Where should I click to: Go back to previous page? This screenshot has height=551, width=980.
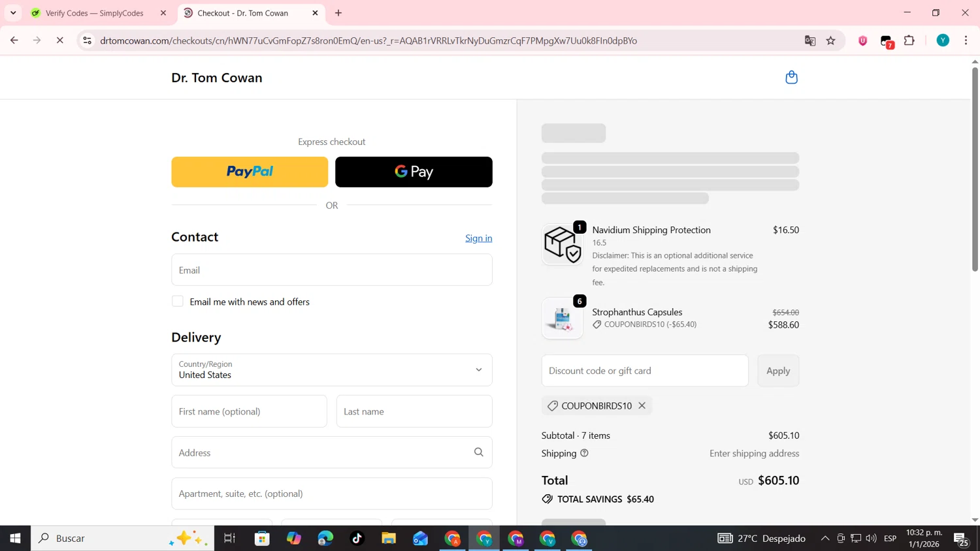point(14,40)
